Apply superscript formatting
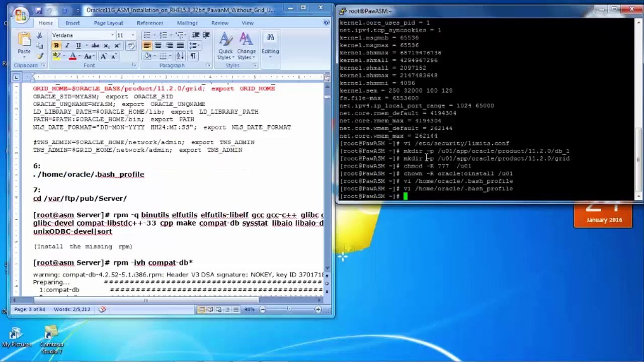The image size is (644, 362). click(x=117, y=46)
